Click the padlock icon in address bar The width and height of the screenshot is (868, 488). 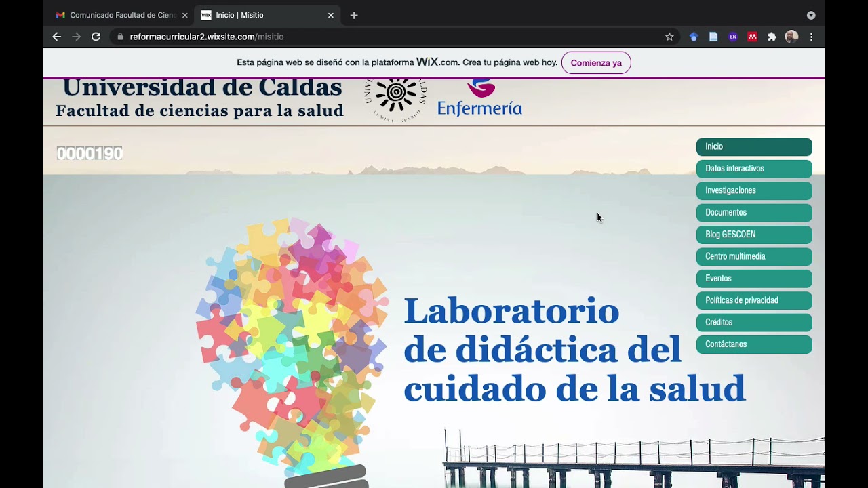121,37
